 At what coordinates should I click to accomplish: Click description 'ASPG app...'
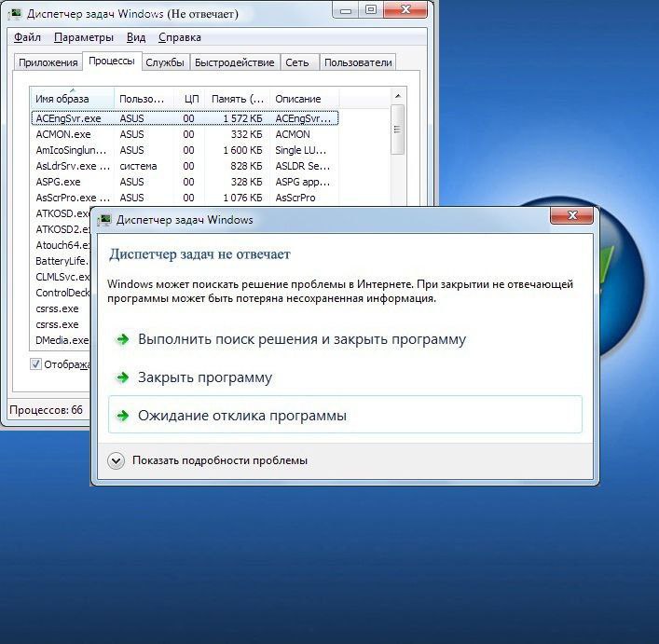tap(303, 182)
